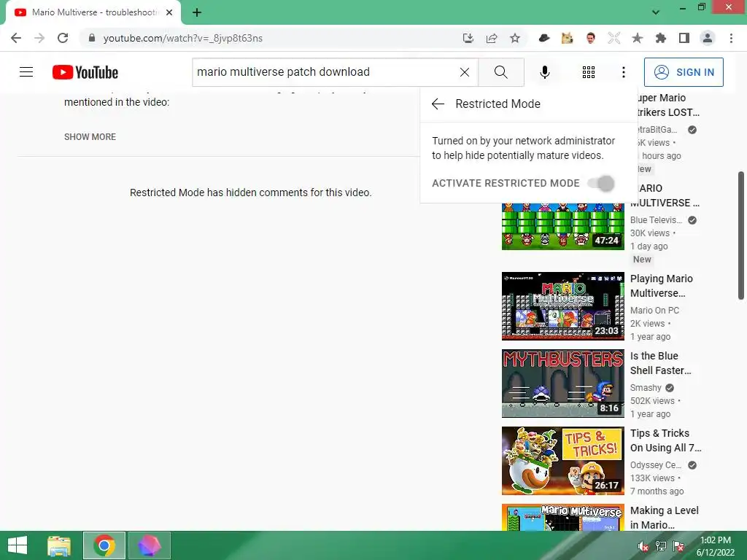Open the dark star extension icon

point(638,38)
